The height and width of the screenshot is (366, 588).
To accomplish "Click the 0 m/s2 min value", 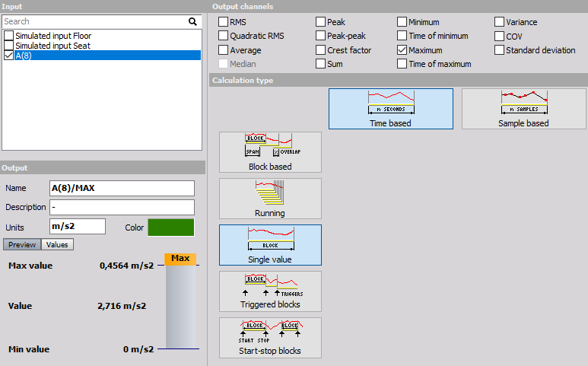I will pos(138,349).
